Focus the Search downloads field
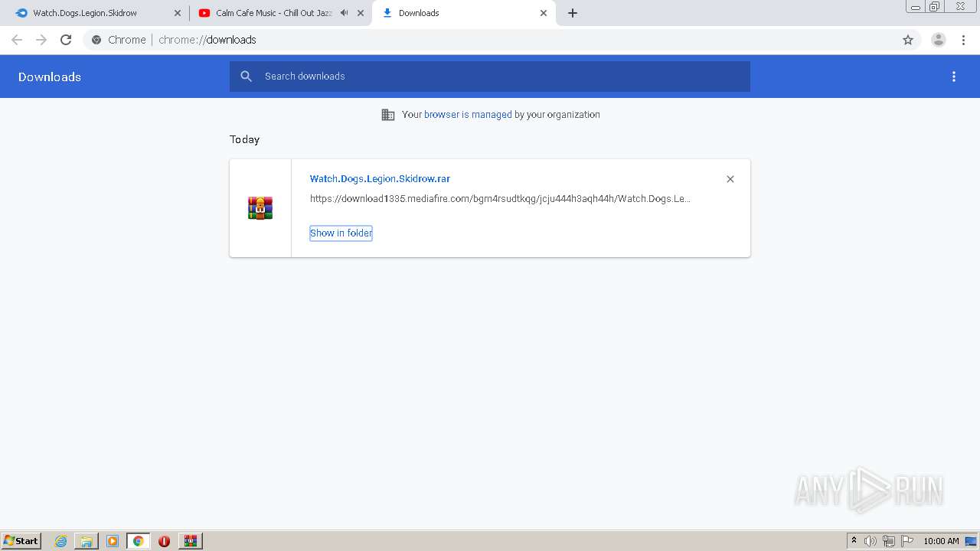 [x=490, y=77]
